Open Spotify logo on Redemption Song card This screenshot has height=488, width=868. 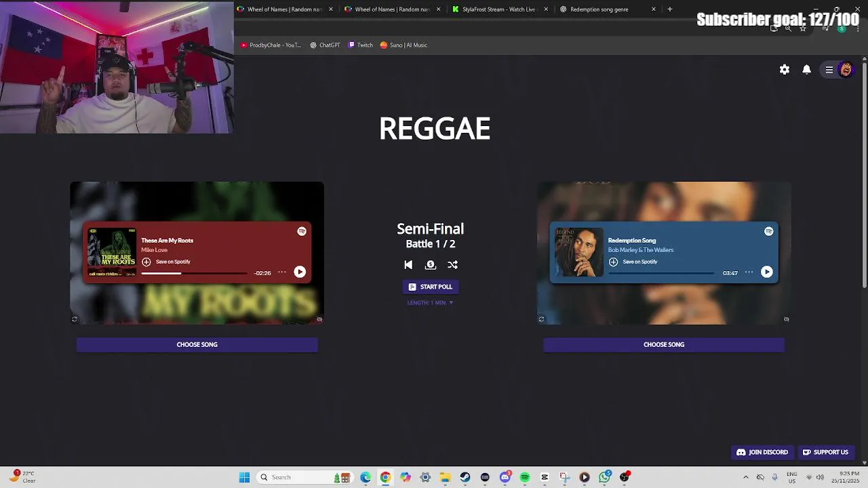pyautogui.click(x=768, y=231)
